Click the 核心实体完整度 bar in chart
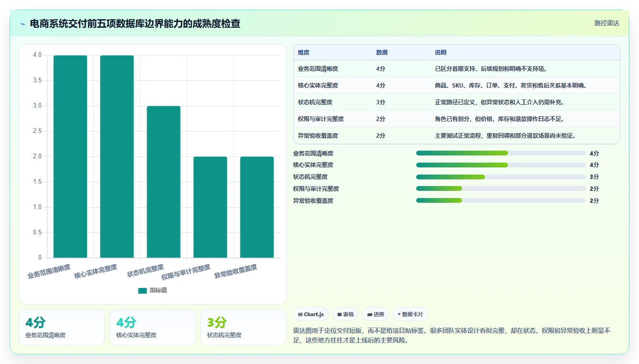The width and height of the screenshot is (639, 364). [x=117, y=156]
